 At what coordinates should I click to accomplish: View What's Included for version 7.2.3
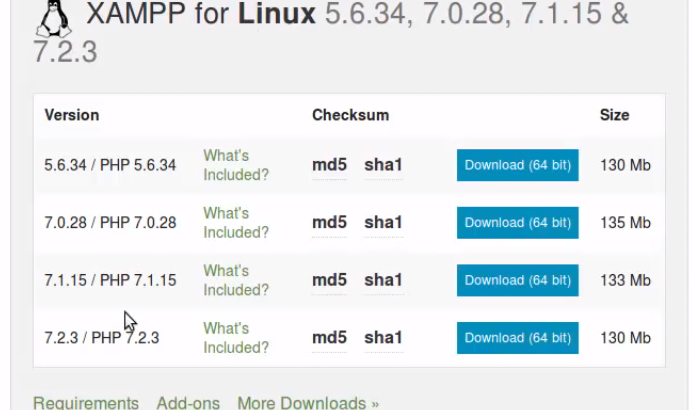click(x=236, y=337)
